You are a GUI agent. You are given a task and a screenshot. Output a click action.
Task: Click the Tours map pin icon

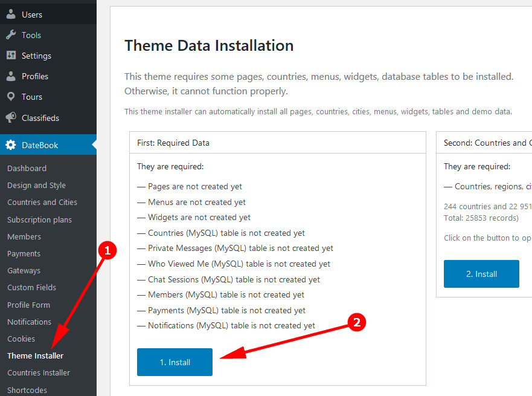[11, 97]
